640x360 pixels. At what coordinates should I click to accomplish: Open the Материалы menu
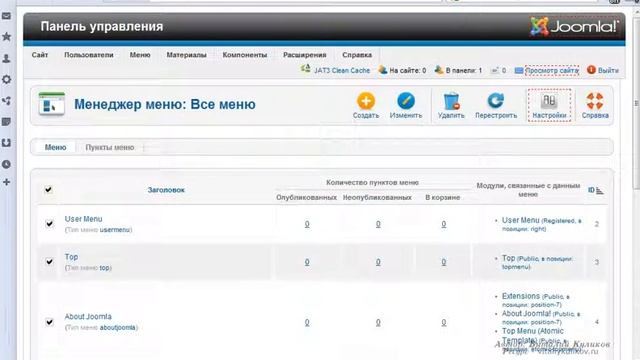pos(186,55)
